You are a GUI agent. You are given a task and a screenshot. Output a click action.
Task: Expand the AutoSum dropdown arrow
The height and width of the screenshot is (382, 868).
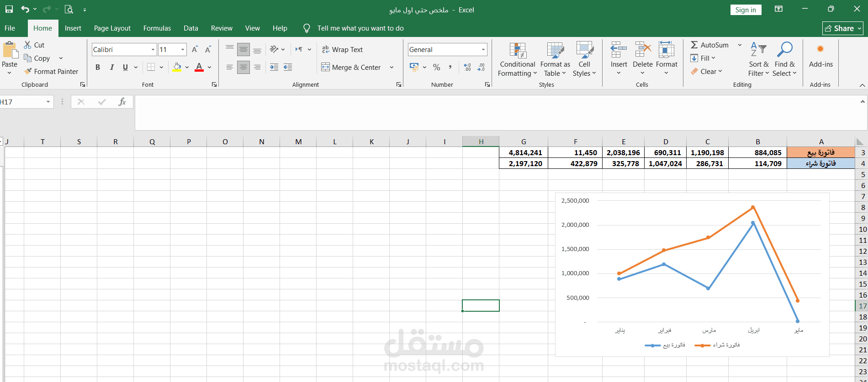[x=740, y=45]
